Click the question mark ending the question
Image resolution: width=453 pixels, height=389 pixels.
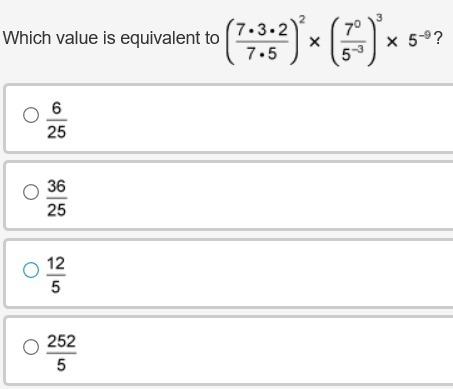pyautogui.click(x=438, y=39)
